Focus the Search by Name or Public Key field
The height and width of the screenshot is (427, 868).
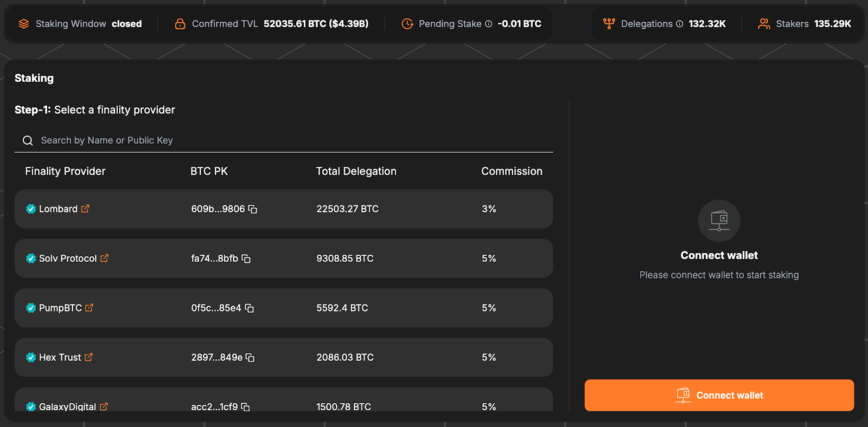tap(284, 140)
